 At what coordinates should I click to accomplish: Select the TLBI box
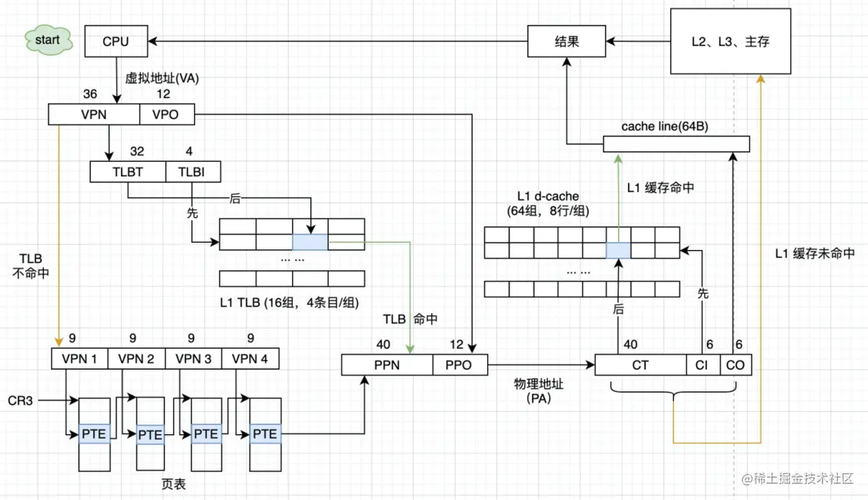pyautogui.click(x=193, y=172)
